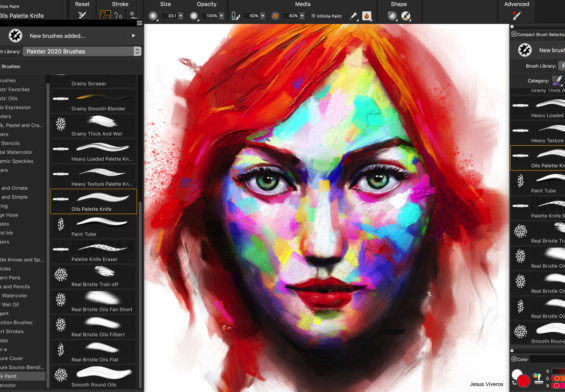Click the gear icon in Compact Brush Selector

pos(525,50)
